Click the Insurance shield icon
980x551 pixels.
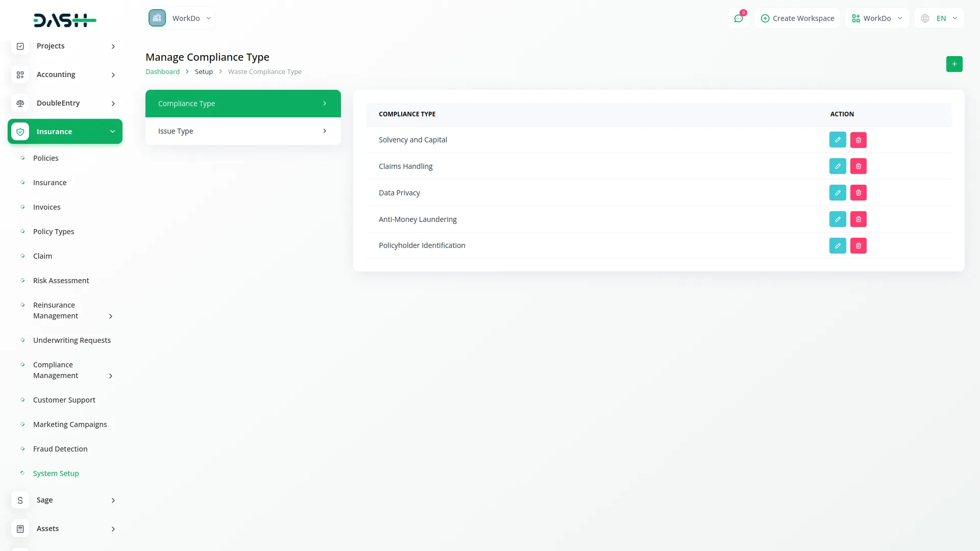click(x=20, y=131)
